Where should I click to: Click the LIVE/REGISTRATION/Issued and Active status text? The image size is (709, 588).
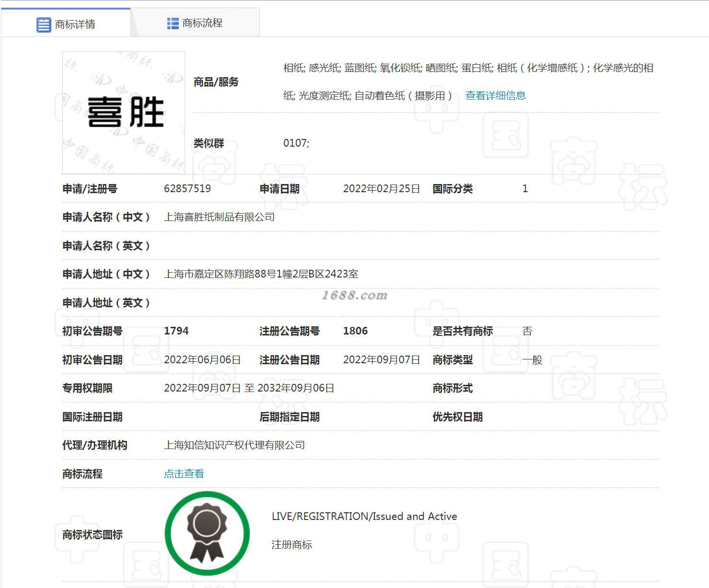(x=364, y=516)
